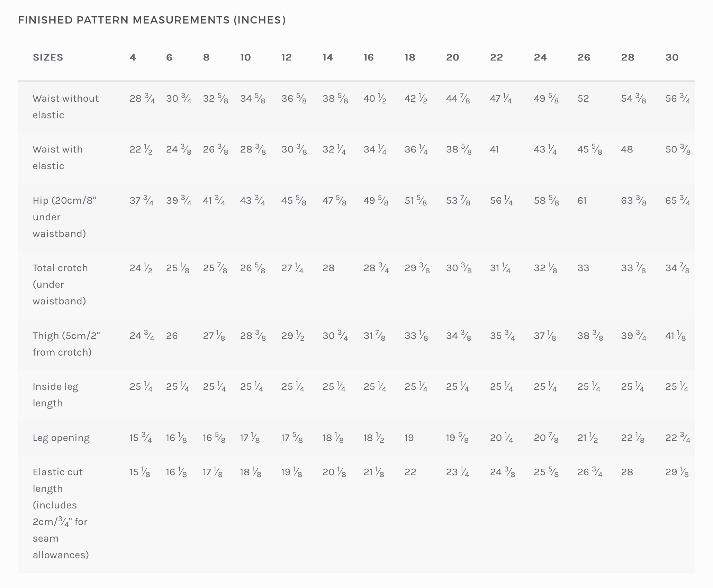The image size is (713, 588).
Task: Select the Total crotch row label
Action: coord(60,284)
